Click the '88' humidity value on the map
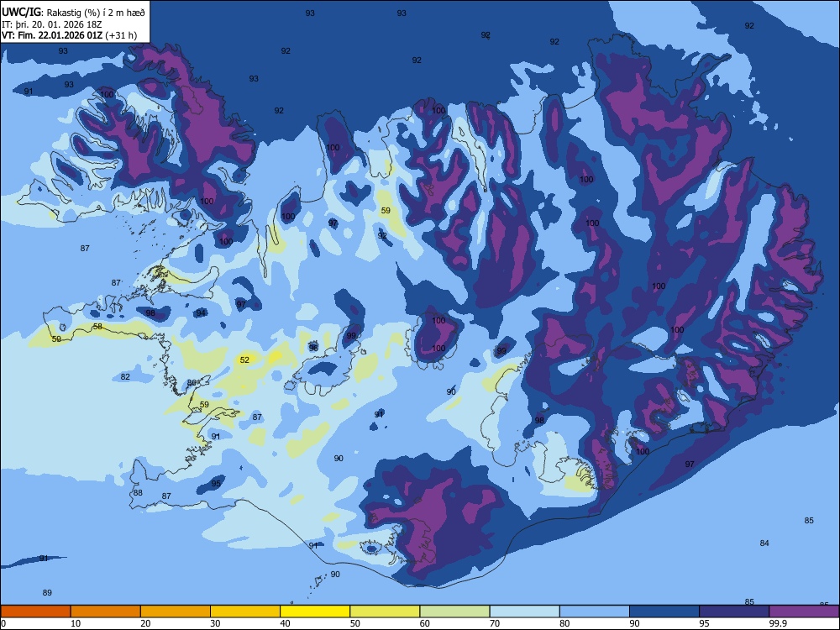 tap(139, 493)
